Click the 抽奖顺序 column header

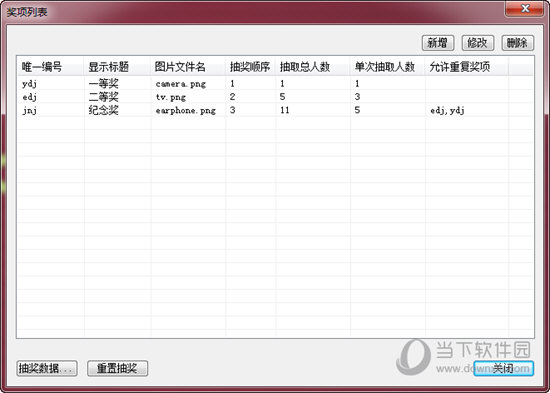click(251, 66)
